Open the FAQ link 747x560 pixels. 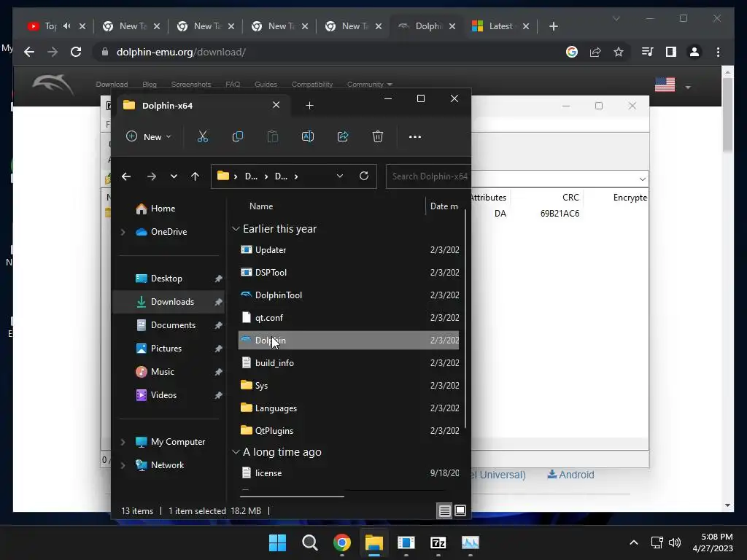click(233, 85)
